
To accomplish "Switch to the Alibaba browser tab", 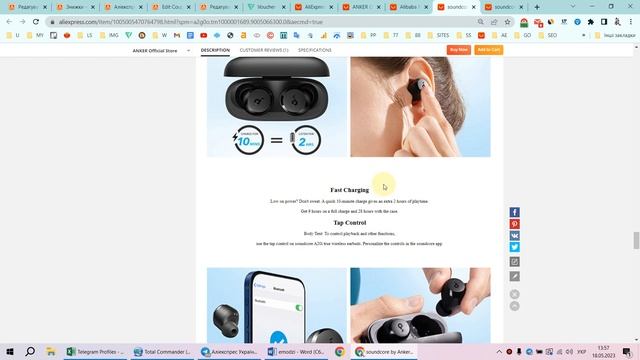I will coord(408,7).
